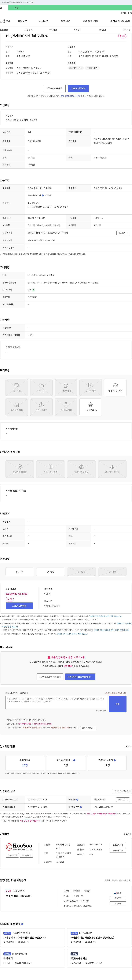Switch to the 근무조건 section tab
The image size is (132, 980).
(29, 30)
